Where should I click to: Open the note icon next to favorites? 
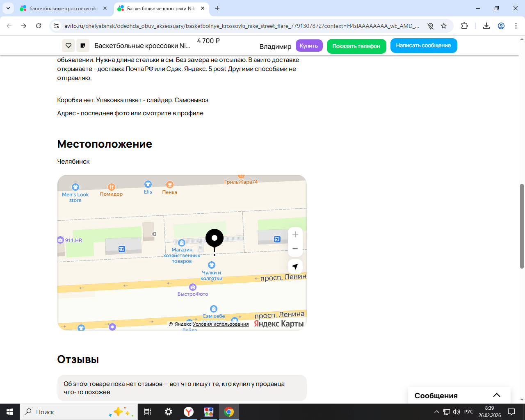pyautogui.click(x=83, y=46)
